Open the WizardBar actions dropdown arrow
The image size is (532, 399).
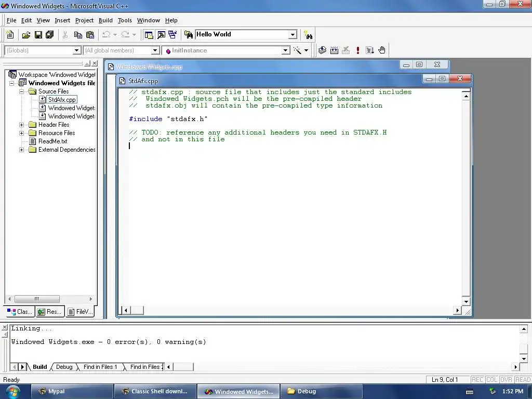tap(306, 50)
